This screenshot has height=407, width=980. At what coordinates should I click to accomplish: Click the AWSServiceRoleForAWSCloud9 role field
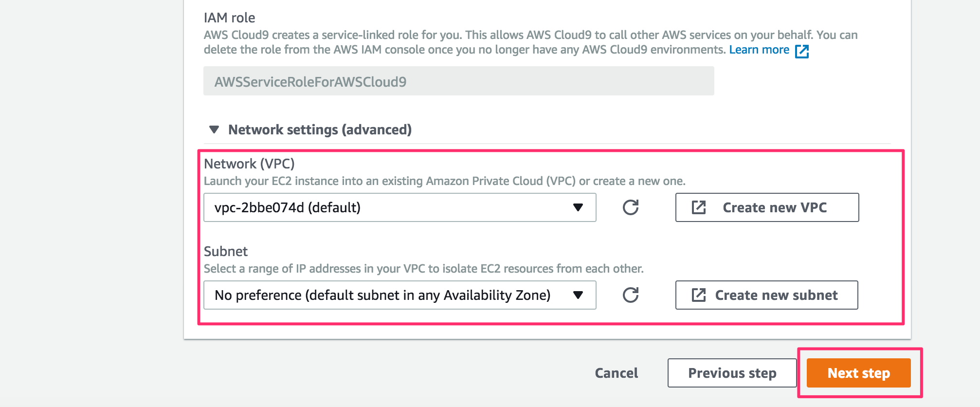tap(459, 81)
